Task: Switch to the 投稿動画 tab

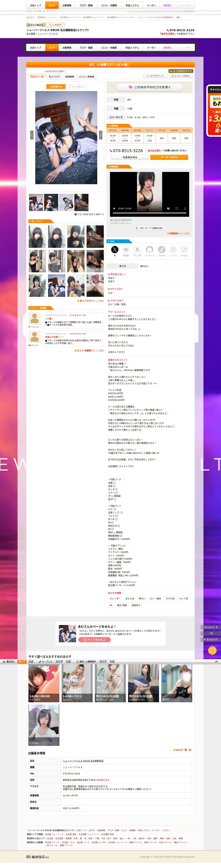Action: (x=69, y=77)
